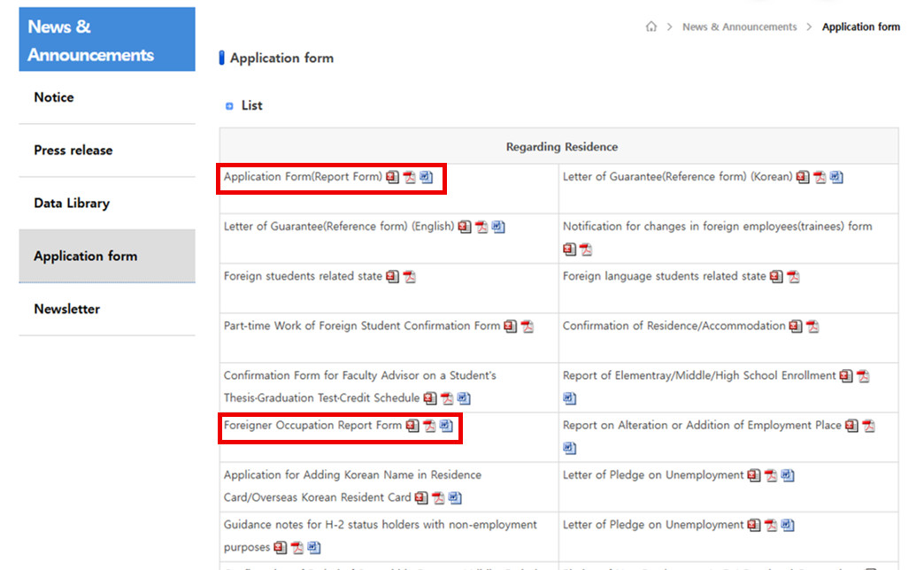Download PDF of Application Form(Report Form)
Image resolution: width=924 pixels, height=570 pixels.
[x=409, y=177]
